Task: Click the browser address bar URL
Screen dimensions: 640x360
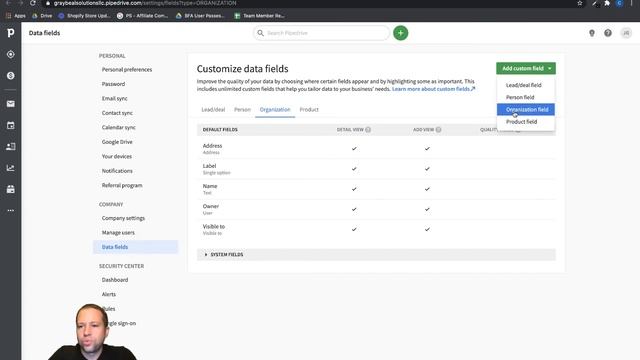Action: [x=145, y=3]
